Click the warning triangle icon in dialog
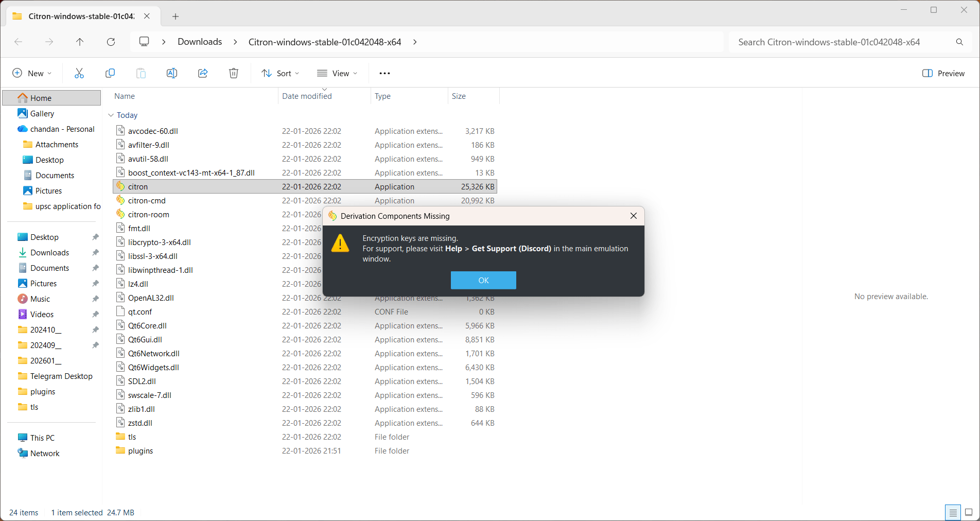 (x=340, y=243)
